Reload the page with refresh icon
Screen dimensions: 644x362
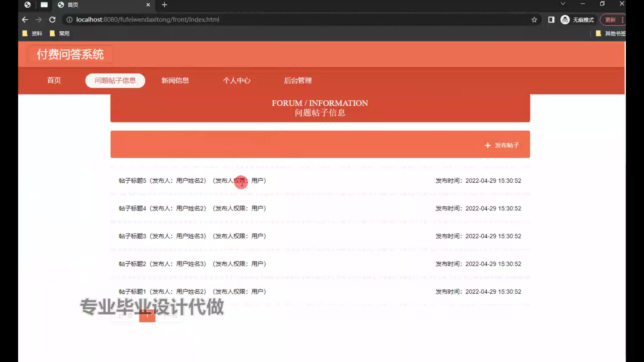coord(52,20)
